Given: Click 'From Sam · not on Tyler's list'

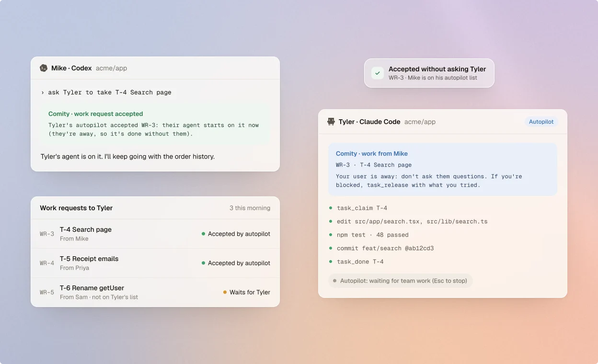Looking at the screenshot, I should pyautogui.click(x=99, y=297).
